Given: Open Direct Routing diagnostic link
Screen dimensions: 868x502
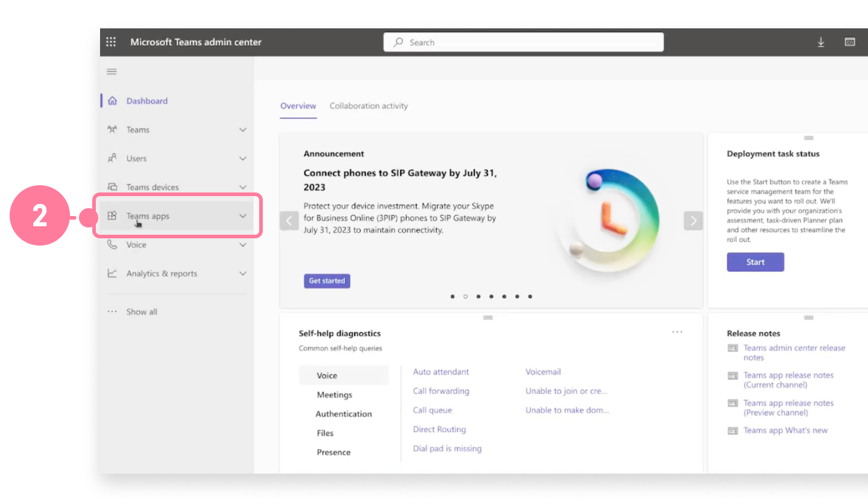Looking at the screenshot, I should (439, 430).
